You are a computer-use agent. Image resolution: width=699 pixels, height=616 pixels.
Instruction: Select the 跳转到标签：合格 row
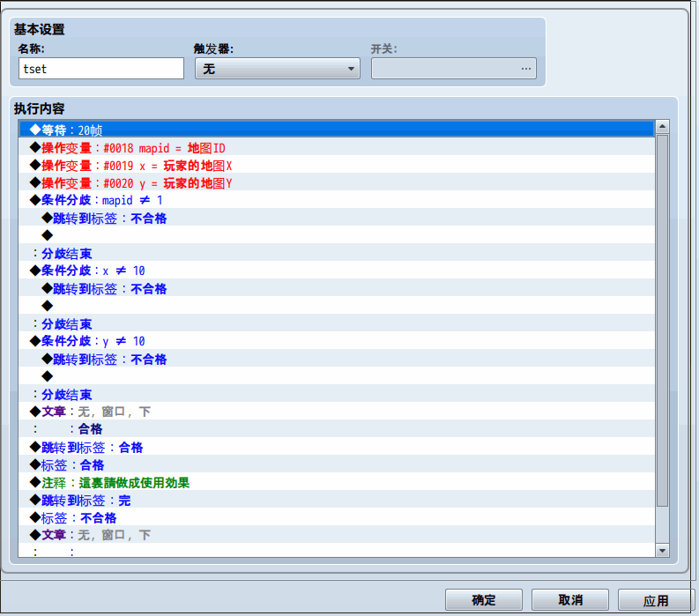pyautogui.click(x=337, y=447)
